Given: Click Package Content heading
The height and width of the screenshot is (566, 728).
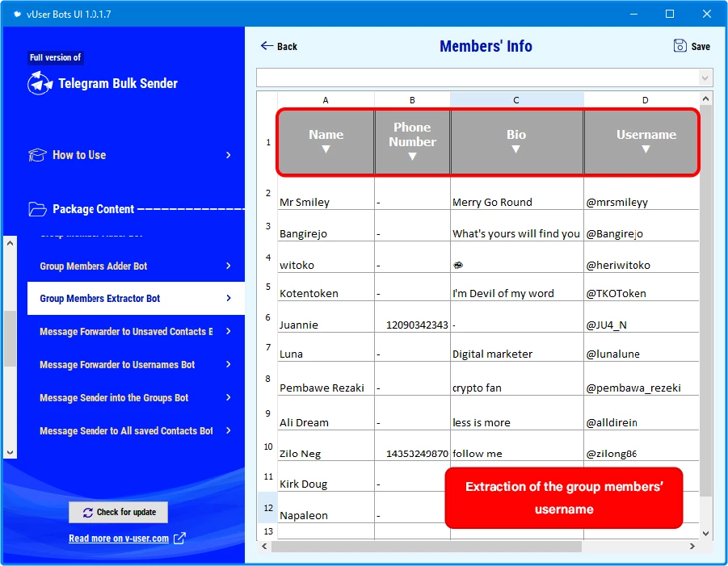Looking at the screenshot, I should click(x=93, y=209).
